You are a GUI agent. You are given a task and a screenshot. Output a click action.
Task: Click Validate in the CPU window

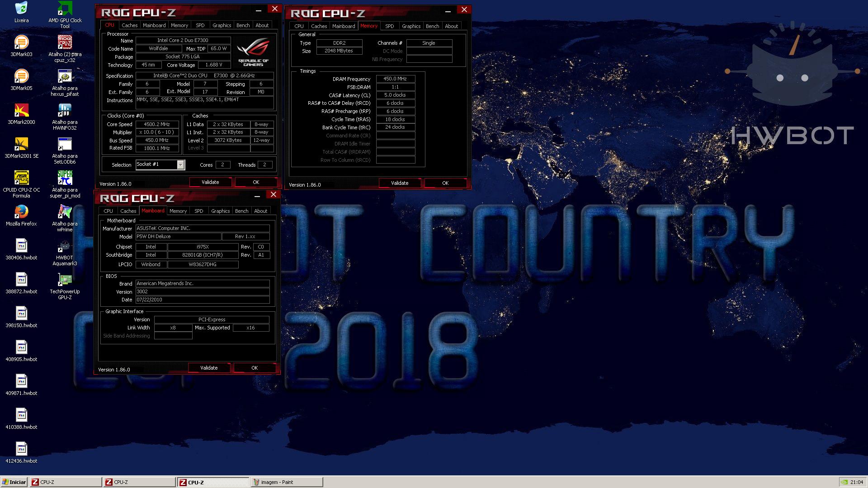pyautogui.click(x=210, y=182)
